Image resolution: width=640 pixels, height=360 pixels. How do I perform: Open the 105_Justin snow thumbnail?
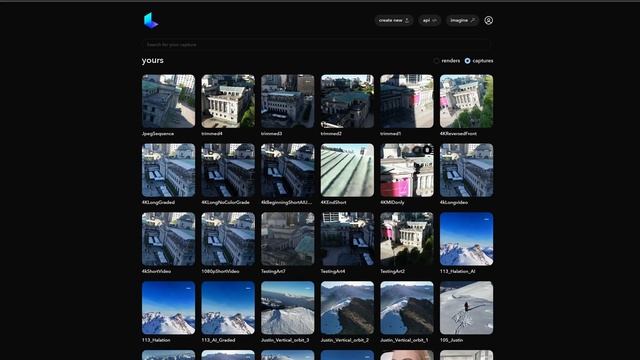click(467, 308)
